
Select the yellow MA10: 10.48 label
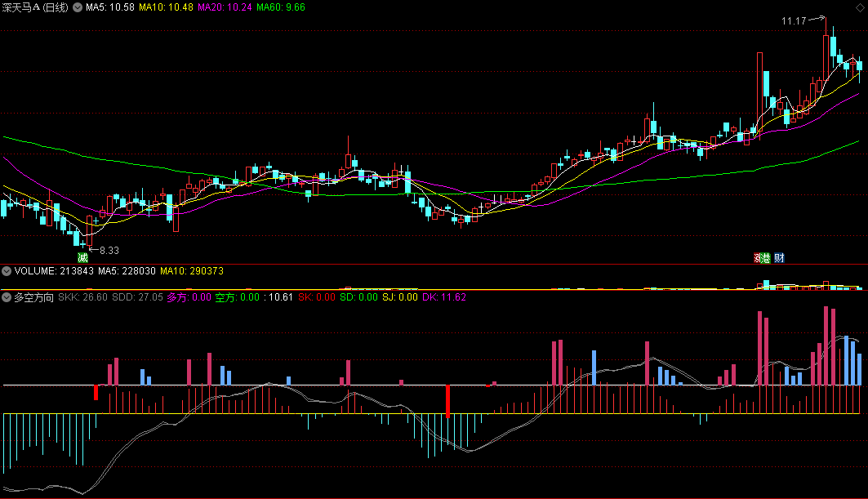[166, 7]
